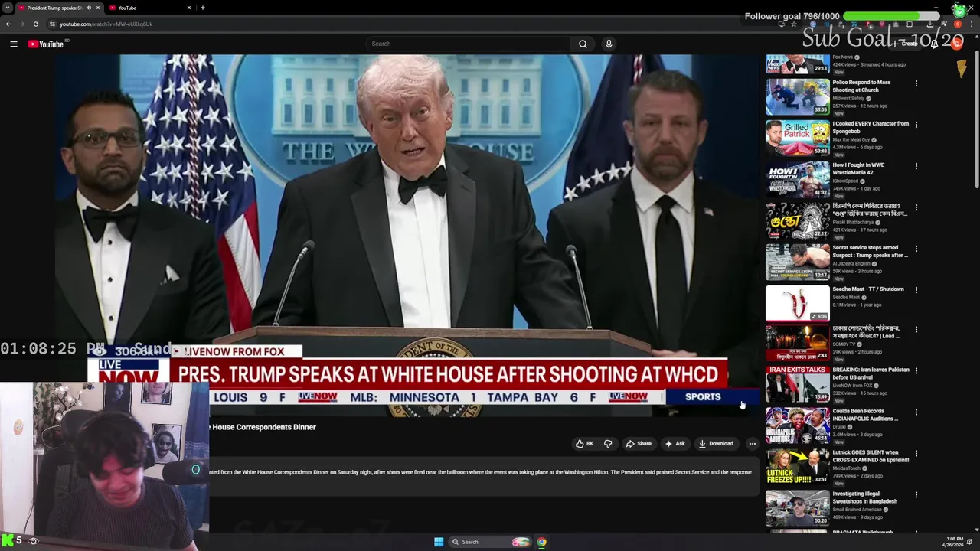Activate voice search microphone icon
The width and height of the screenshot is (980, 551).
pyautogui.click(x=609, y=44)
